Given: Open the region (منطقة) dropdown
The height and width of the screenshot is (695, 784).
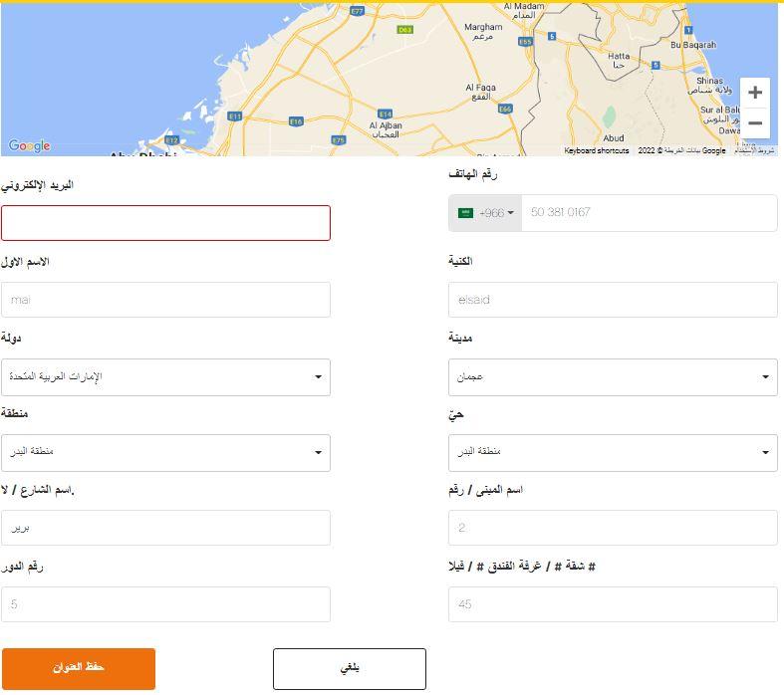Looking at the screenshot, I should tap(165, 452).
